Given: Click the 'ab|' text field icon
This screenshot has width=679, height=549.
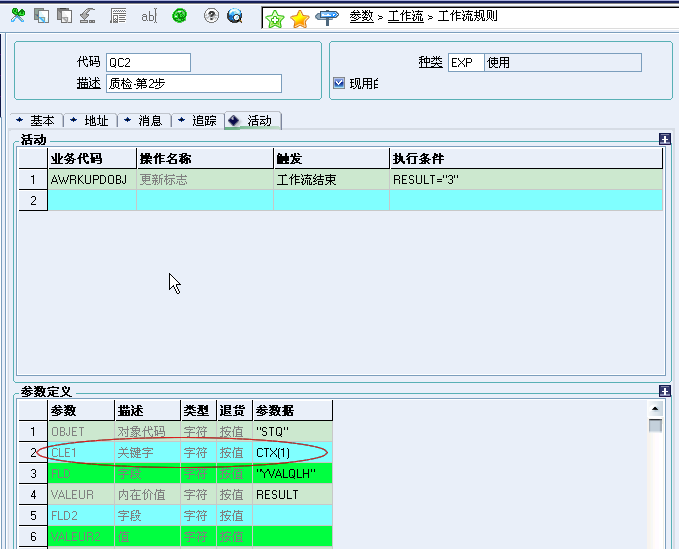Looking at the screenshot, I should pyautogui.click(x=148, y=16).
